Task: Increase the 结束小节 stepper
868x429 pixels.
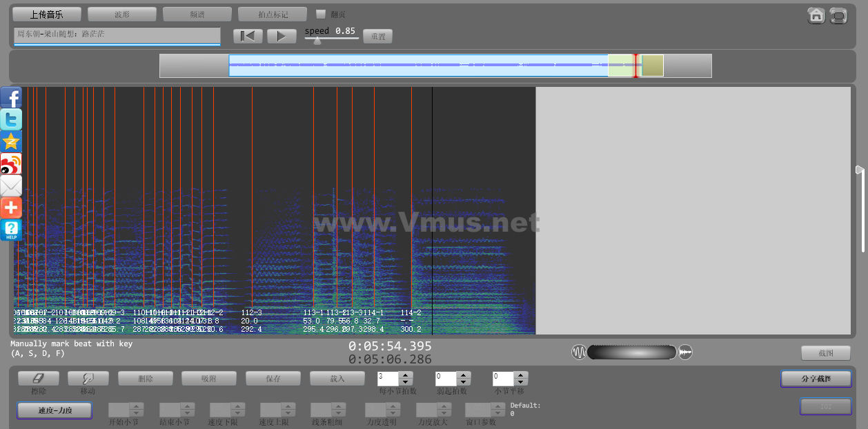Action: [187, 406]
